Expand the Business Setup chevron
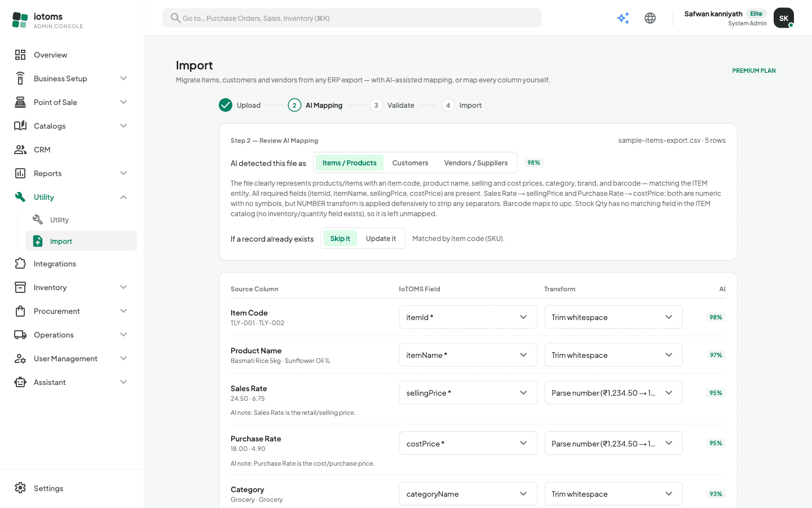The image size is (812, 508). tap(123, 78)
